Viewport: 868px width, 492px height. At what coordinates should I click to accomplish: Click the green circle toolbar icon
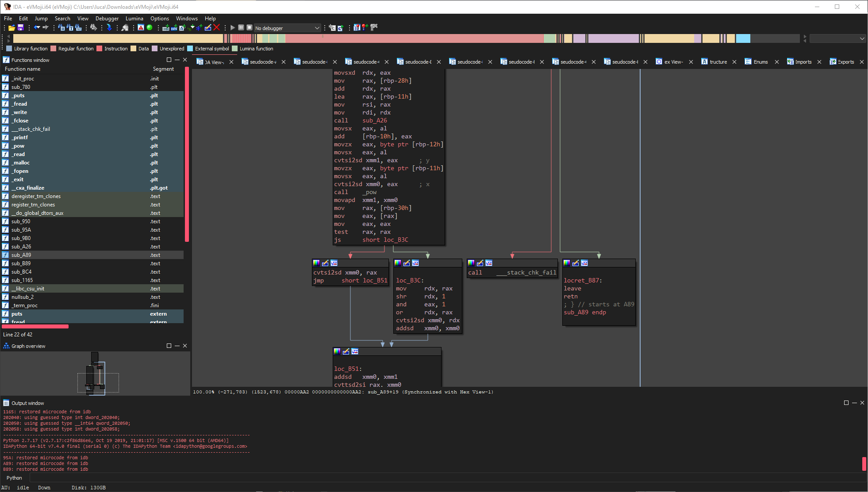click(150, 27)
